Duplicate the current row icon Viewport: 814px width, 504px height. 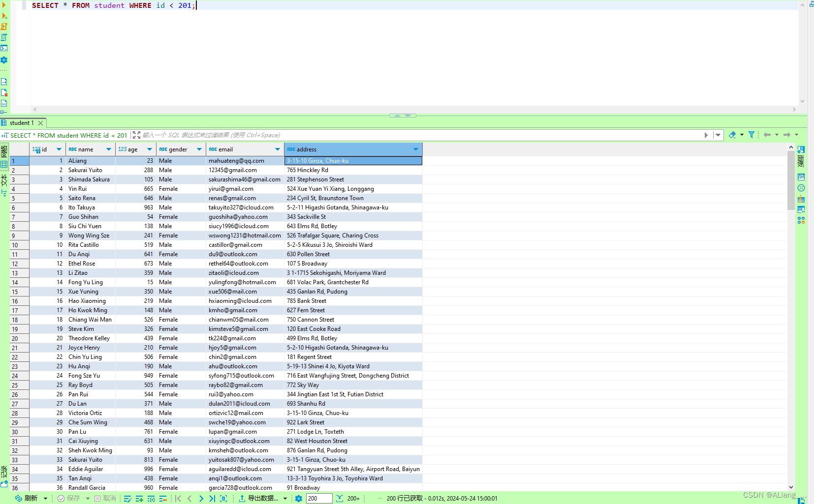pyautogui.click(x=151, y=499)
